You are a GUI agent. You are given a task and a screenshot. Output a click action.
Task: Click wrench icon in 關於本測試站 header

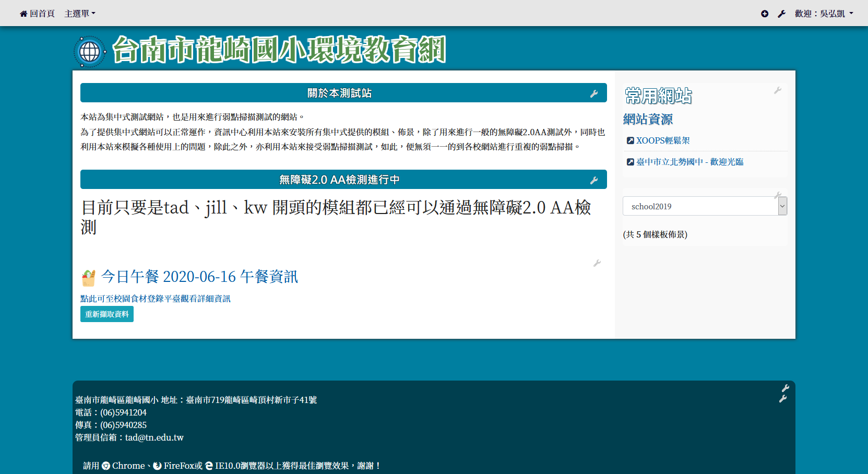pyautogui.click(x=594, y=94)
